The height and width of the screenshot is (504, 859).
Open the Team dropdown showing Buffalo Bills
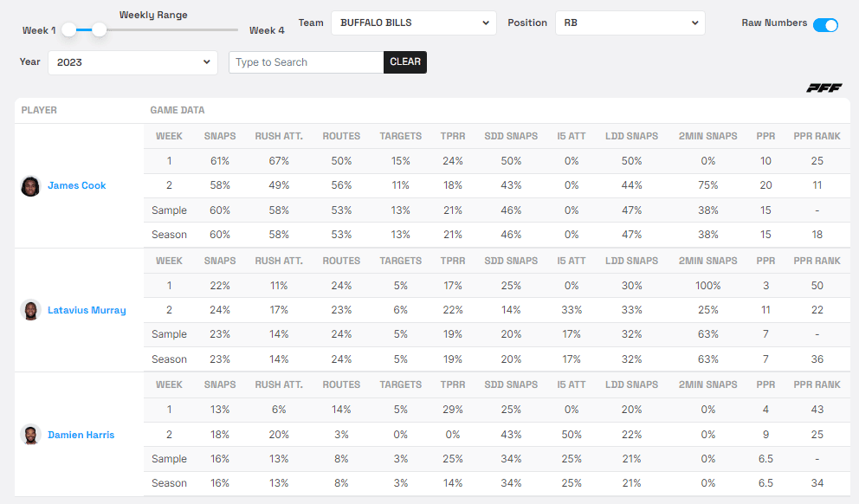point(413,23)
